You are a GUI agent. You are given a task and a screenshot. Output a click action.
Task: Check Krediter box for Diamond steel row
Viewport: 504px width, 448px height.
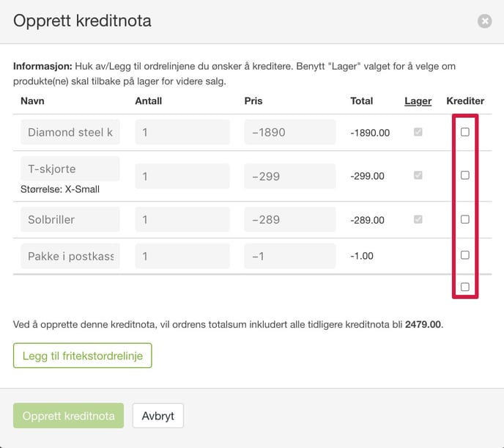(464, 132)
